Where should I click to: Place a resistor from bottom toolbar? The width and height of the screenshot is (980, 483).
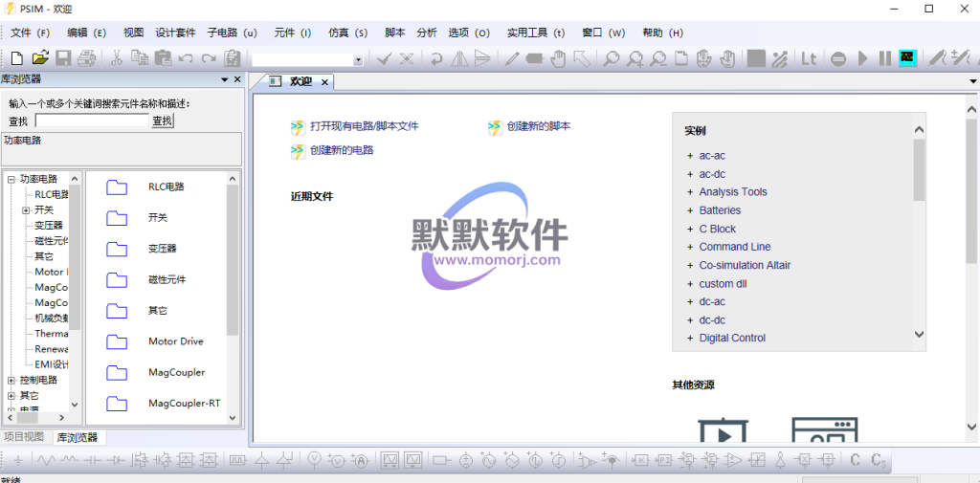point(45,461)
